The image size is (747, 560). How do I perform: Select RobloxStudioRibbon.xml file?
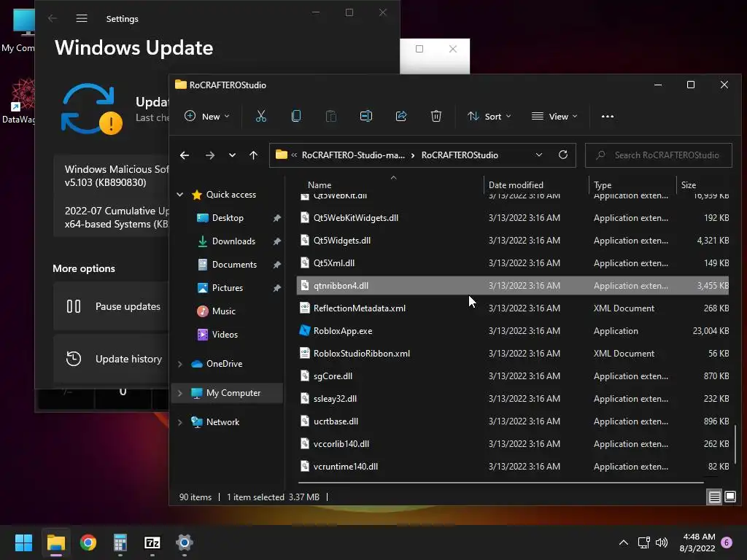pyautogui.click(x=513, y=354)
